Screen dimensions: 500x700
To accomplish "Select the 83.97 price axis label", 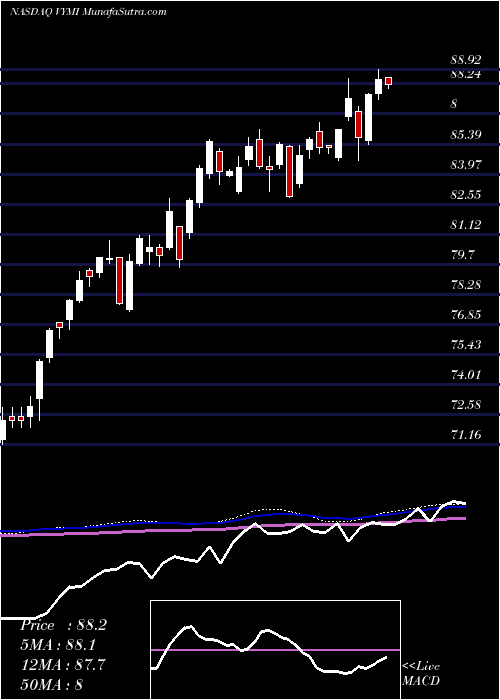I will click(x=466, y=165).
